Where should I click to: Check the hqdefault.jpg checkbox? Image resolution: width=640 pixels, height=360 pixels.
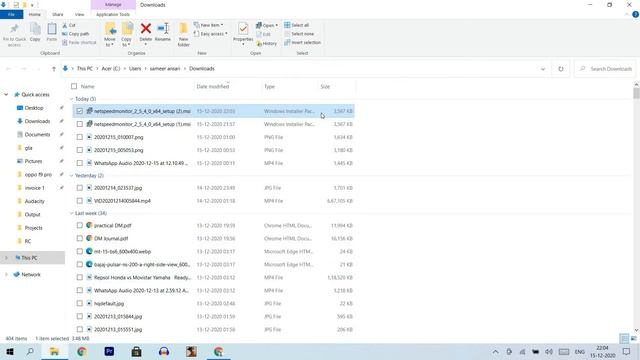(80, 304)
